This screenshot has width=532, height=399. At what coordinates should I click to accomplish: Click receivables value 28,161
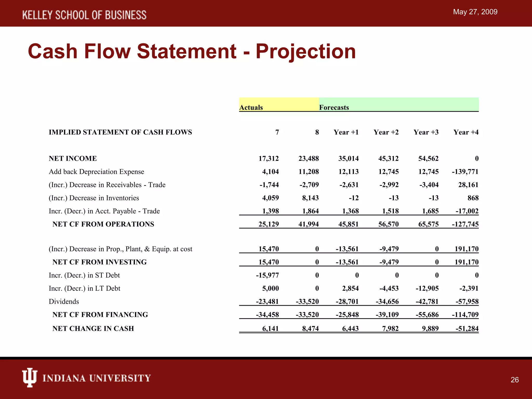pos(468,185)
